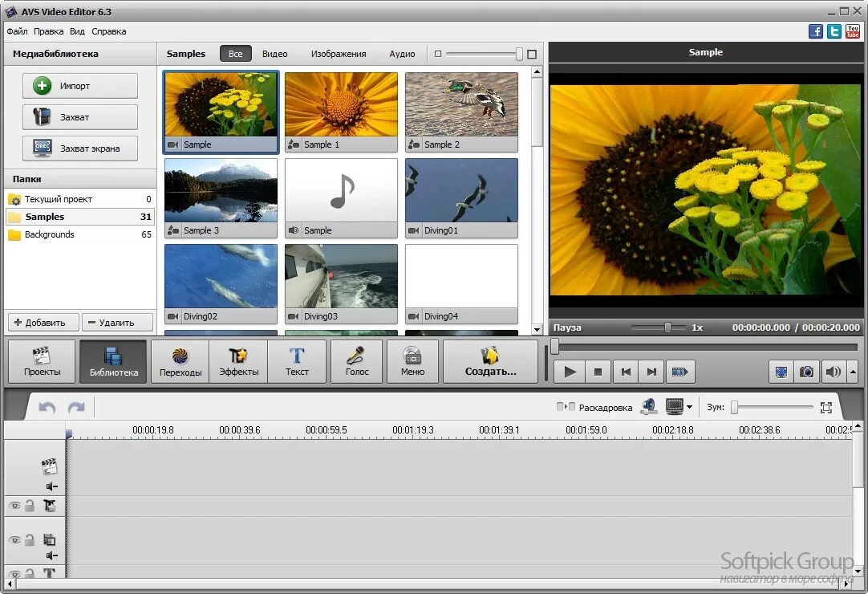868x594 pixels.
Task: Click the Создать... button
Action: tap(490, 361)
